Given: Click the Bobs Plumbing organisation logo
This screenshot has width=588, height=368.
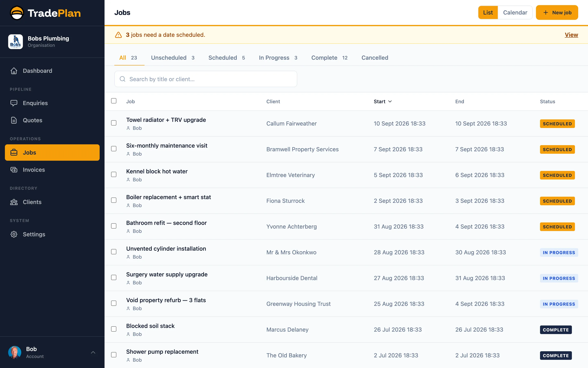Looking at the screenshot, I should coord(16,42).
